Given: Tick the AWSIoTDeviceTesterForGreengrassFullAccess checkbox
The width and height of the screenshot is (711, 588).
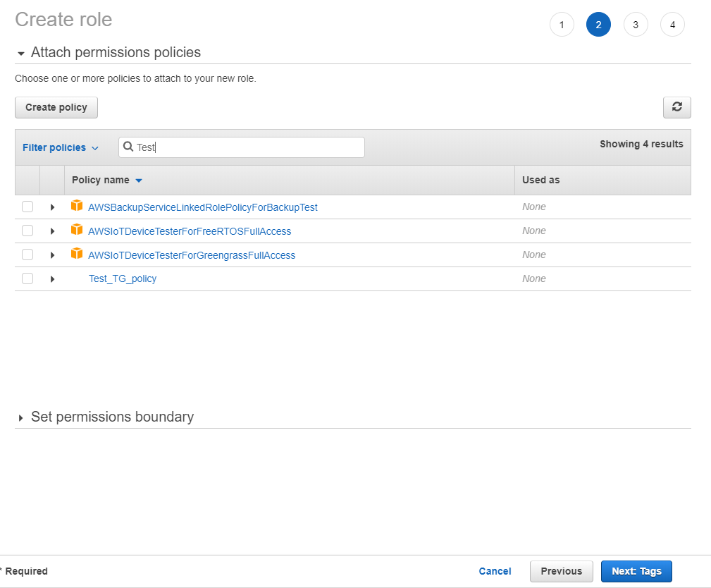Looking at the screenshot, I should click(27, 255).
